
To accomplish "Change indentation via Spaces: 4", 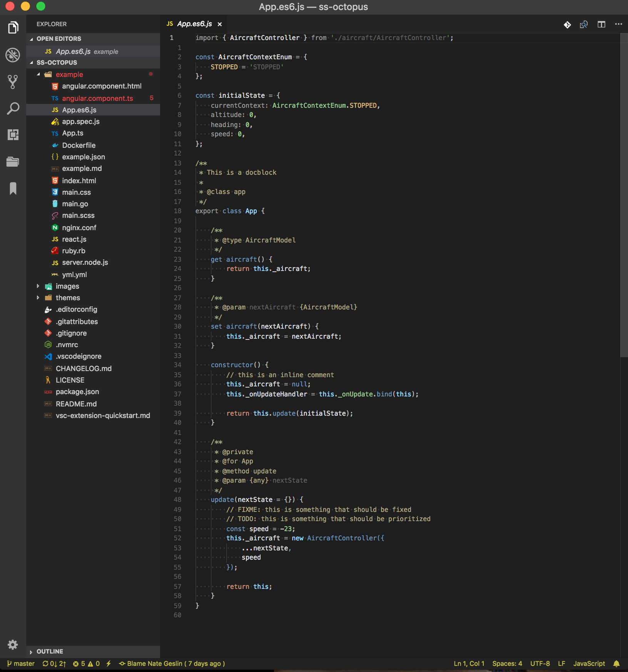I will [x=507, y=664].
